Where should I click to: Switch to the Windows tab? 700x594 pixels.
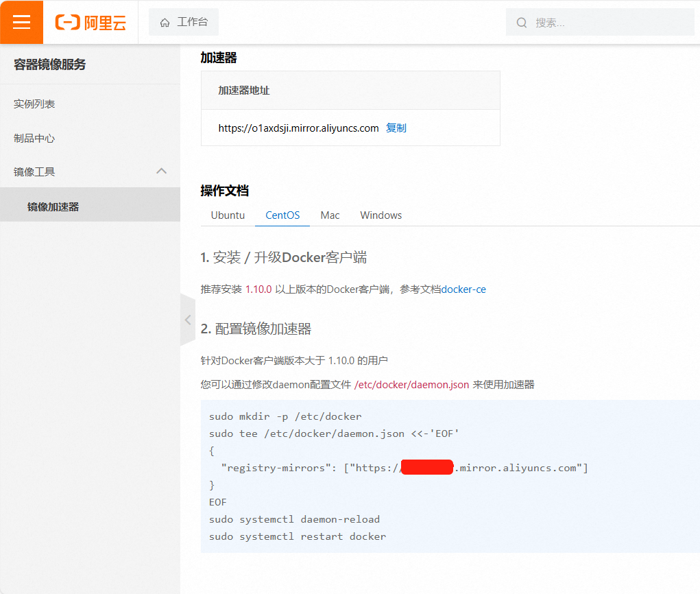click(381, 215)
